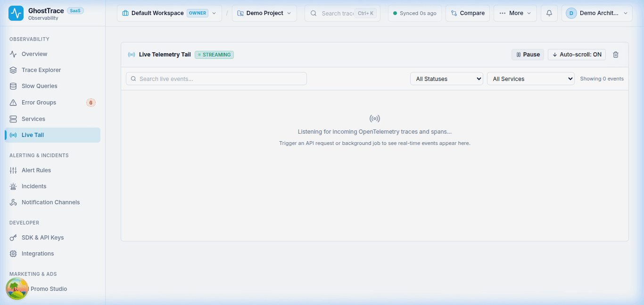644x305 pixels.
Task: Click the Notification Channels webhook icon
Action: [13, 202]
